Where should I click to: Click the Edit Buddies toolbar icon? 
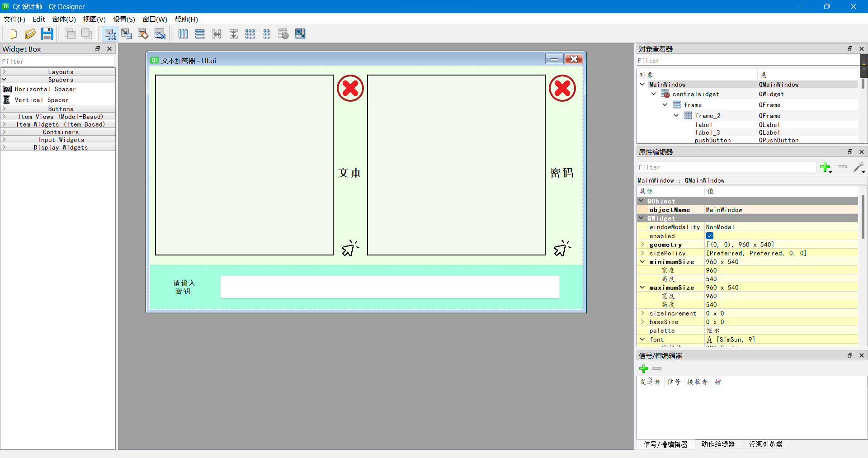(x=143, y=34)
